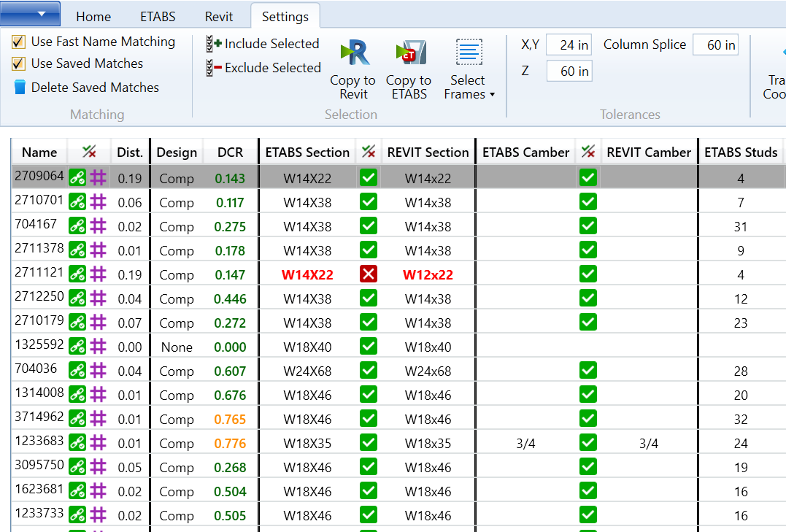Edit the Column Splice tolerance field
Image resolution: width=786 pixels, height=532 pixels.
[715, 45]
